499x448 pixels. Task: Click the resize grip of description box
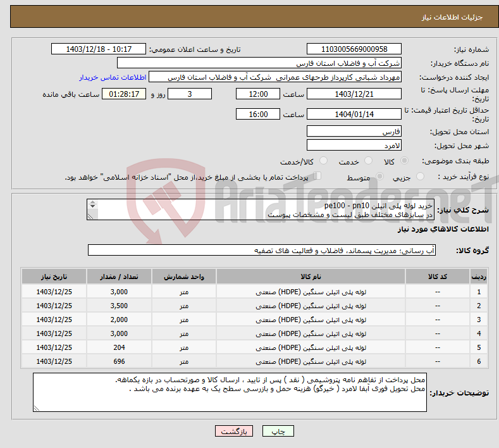tap(90, 216)
